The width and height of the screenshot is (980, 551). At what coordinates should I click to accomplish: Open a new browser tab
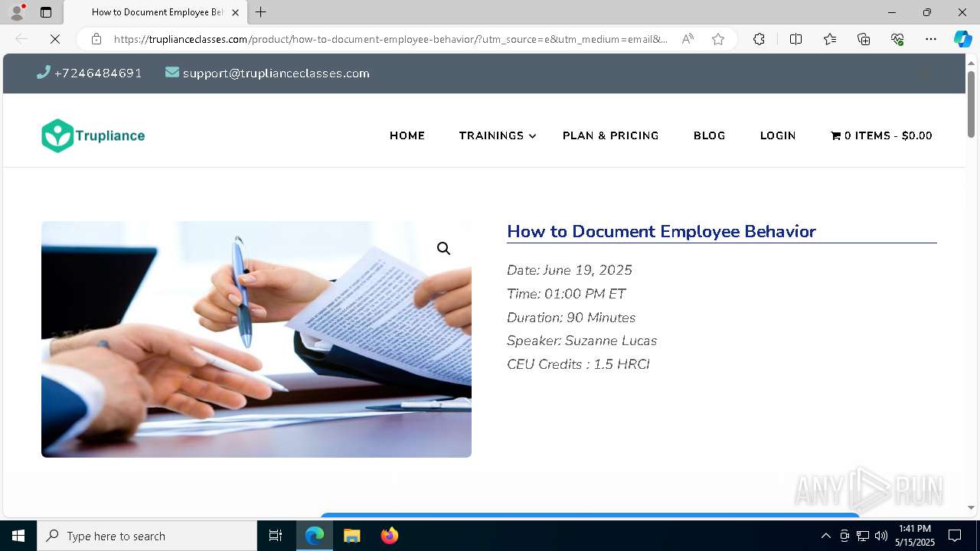pyautogui.click(x=261, y=12)
